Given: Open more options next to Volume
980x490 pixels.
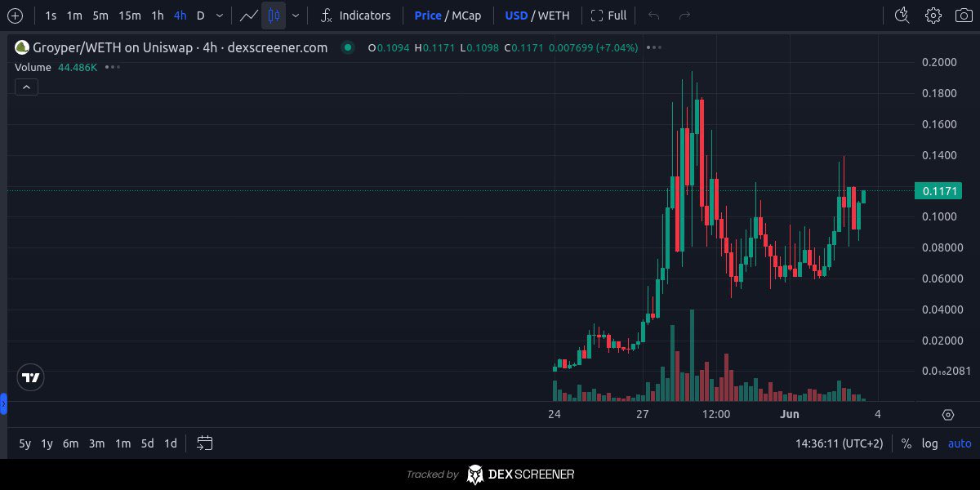Looking at the screenshot, I should coord(112,67).
